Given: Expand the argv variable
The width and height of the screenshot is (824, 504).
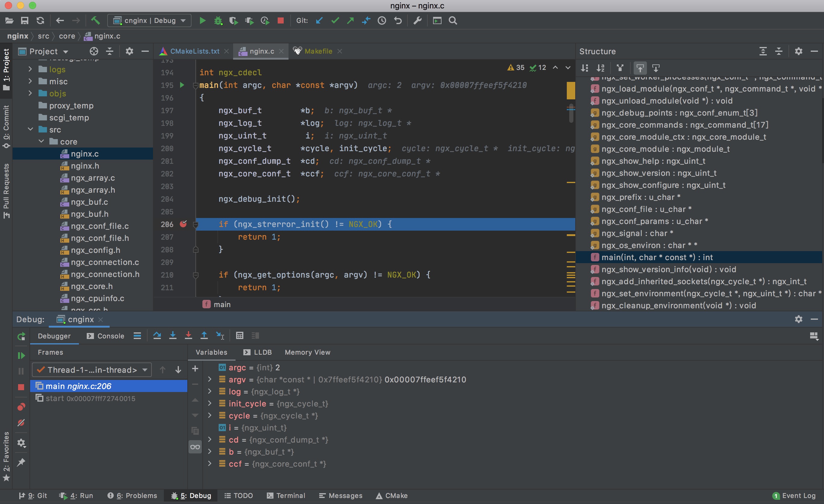Looking at the screenshot, I should tap(210, 379).
